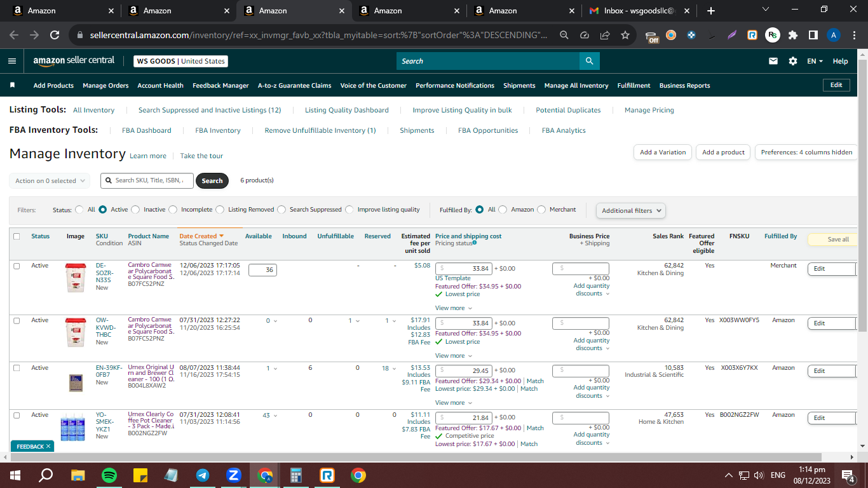868x488 pixels.
Task: Click the Add a Variation button
Action: tap(663, 152)
